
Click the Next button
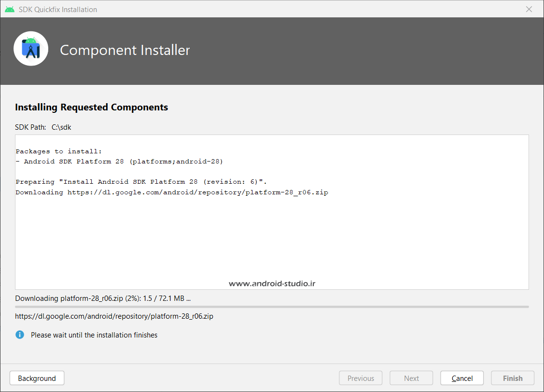(411, 378)
